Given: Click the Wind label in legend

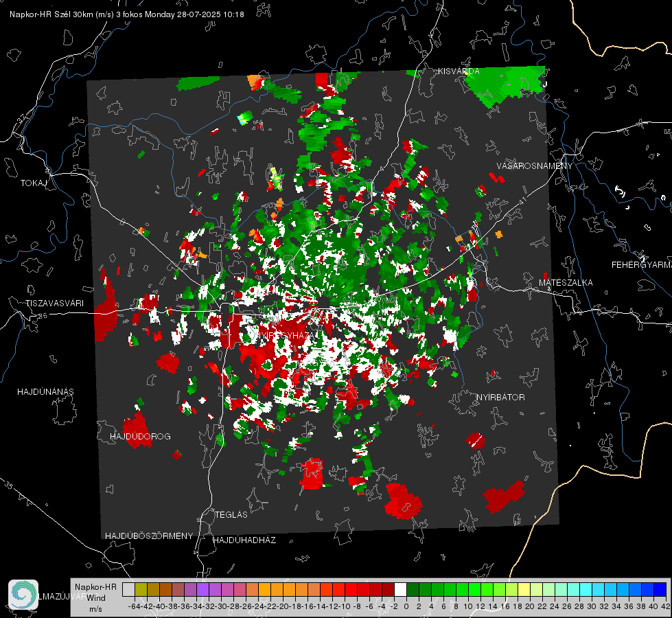Looking at the screenshot, I should point(96,597).
